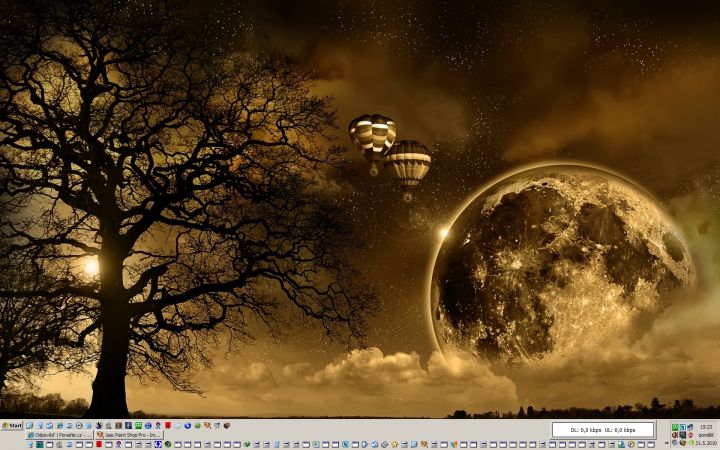This screenshot has width=720, height=450.
Task: Expand hidden system tray icons chevron
Action: tap(667, 443)
